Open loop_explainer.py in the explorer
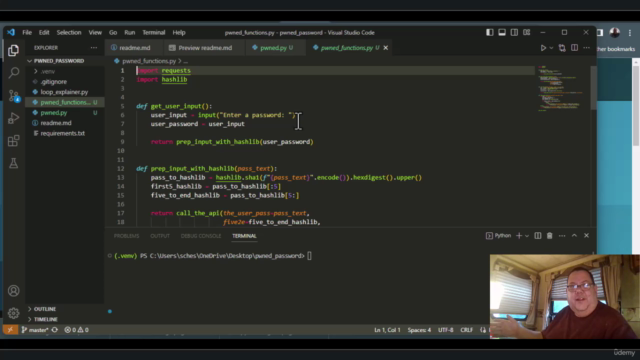The image size is (640, 360). [64, 92]
